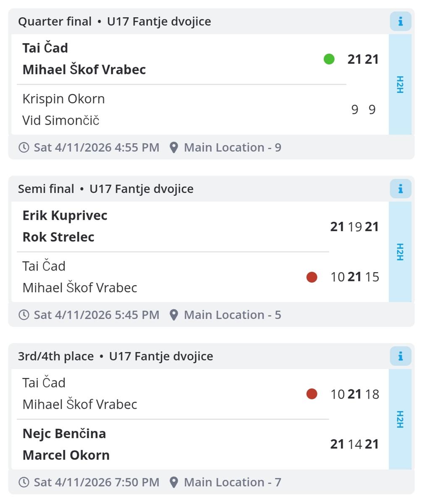Viewport: 422px width, 504px height.
Task: Click the green win indicator dot
Action: 329,59
